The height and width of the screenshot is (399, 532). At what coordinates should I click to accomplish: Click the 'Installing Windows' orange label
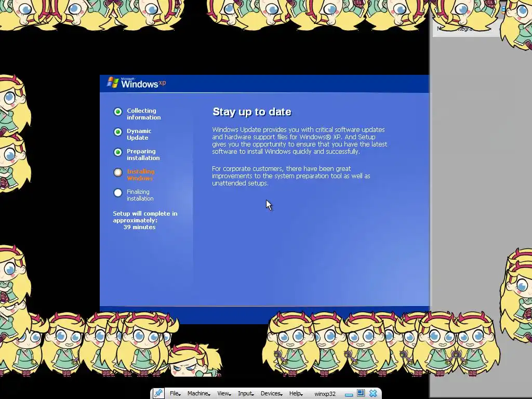click(140, 175)
